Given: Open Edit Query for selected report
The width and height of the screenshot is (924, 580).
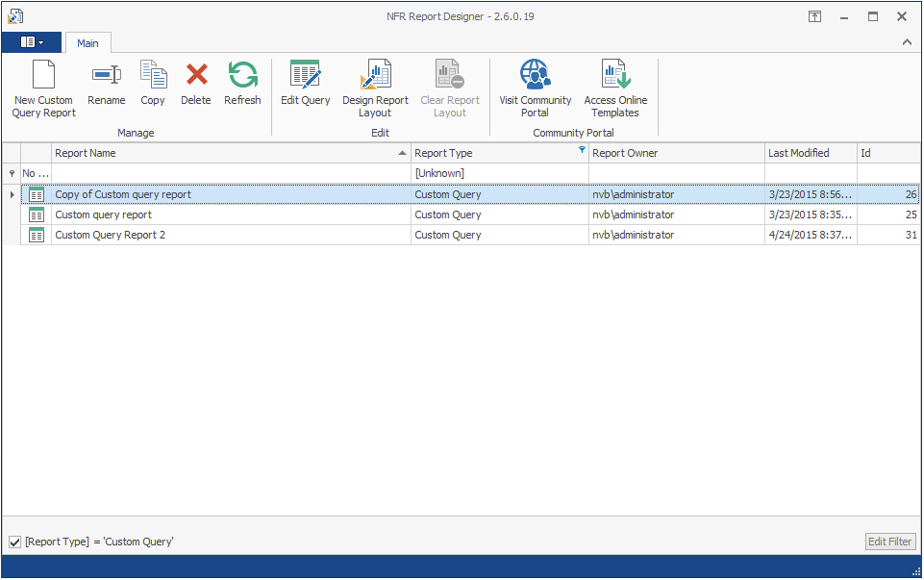Looking at the screenshot, I should click(305, 75).
